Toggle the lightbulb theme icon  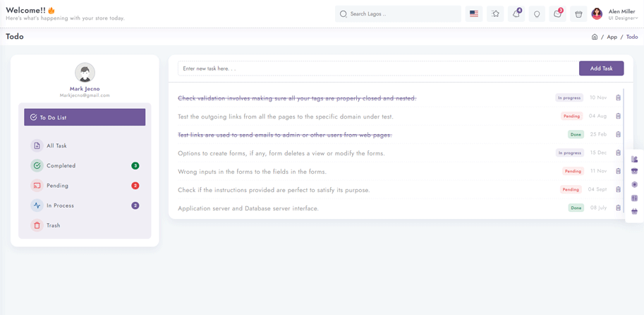click(x=536, y=13)
